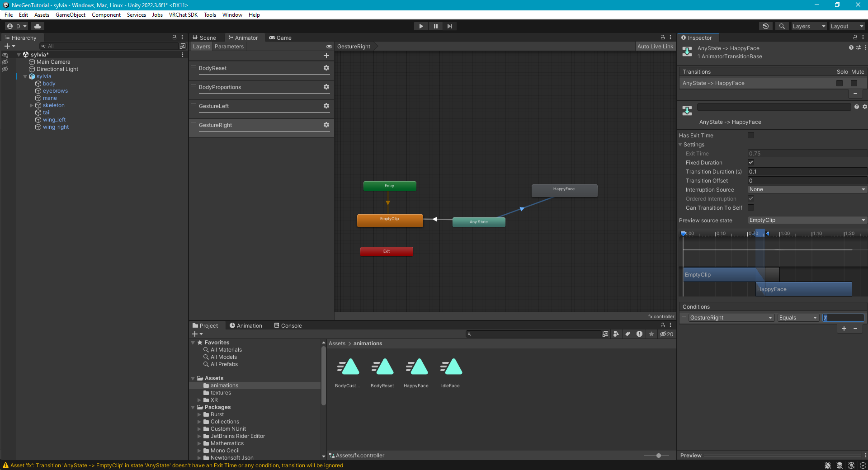Screen dimensions: 868x470
Task: Open BodyReset layer settings gear
Action: [326, 68]
